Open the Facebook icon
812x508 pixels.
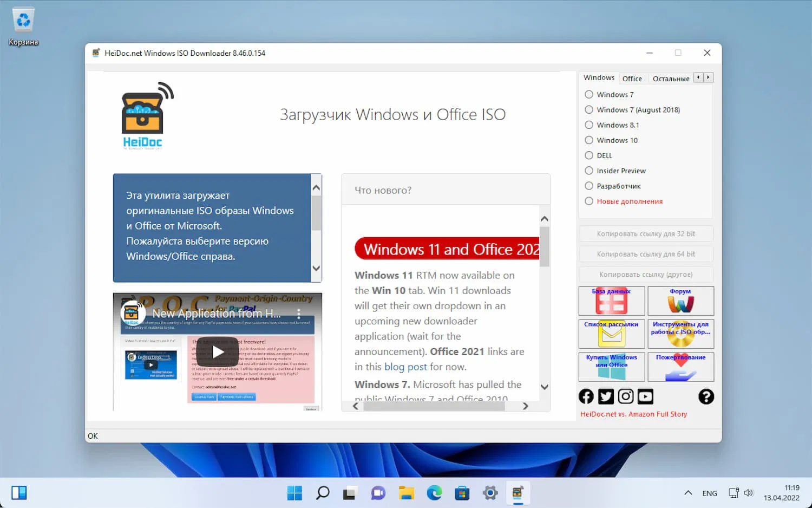pyautogui.click(x=586, y=396)
